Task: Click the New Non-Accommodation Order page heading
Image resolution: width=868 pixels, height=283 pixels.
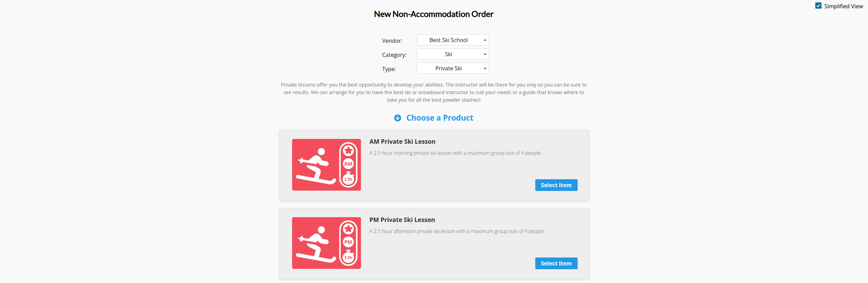Action: 434,14
